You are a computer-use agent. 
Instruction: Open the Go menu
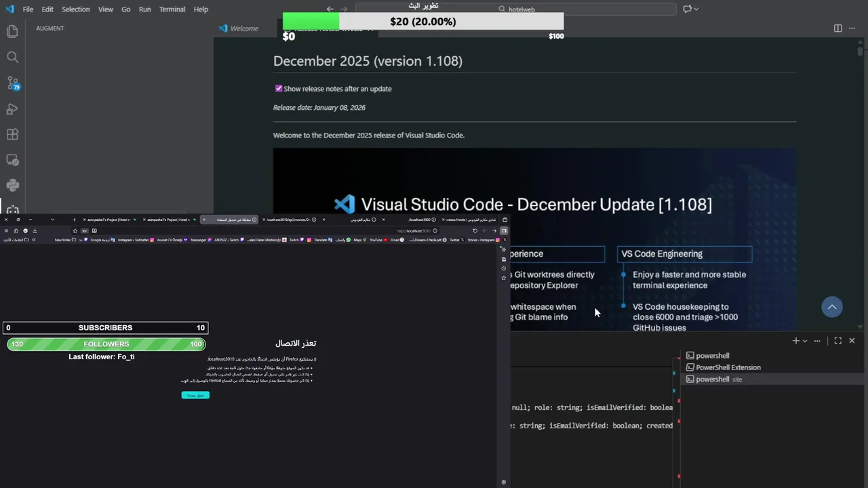[126, 9]
